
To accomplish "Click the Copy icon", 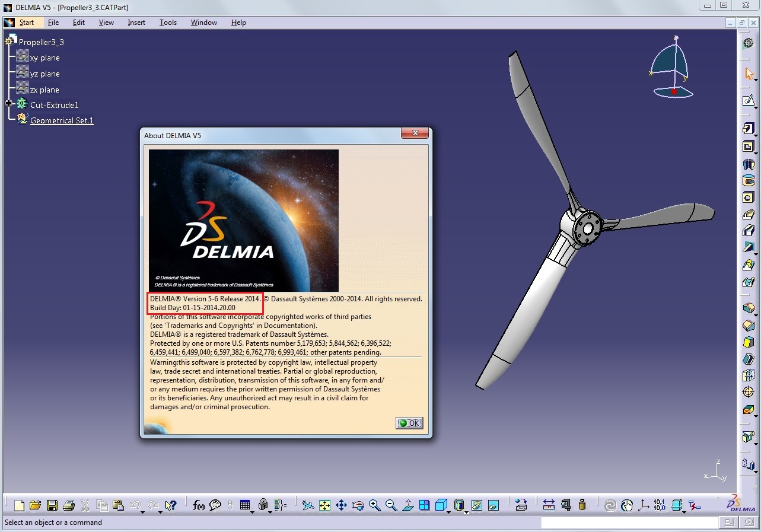I will 102,505.
